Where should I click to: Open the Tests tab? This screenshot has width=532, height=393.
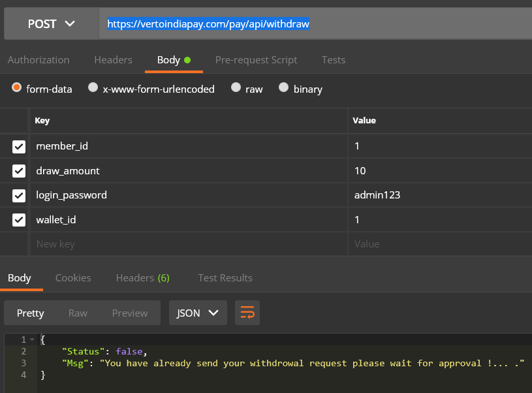click(333, 60)
